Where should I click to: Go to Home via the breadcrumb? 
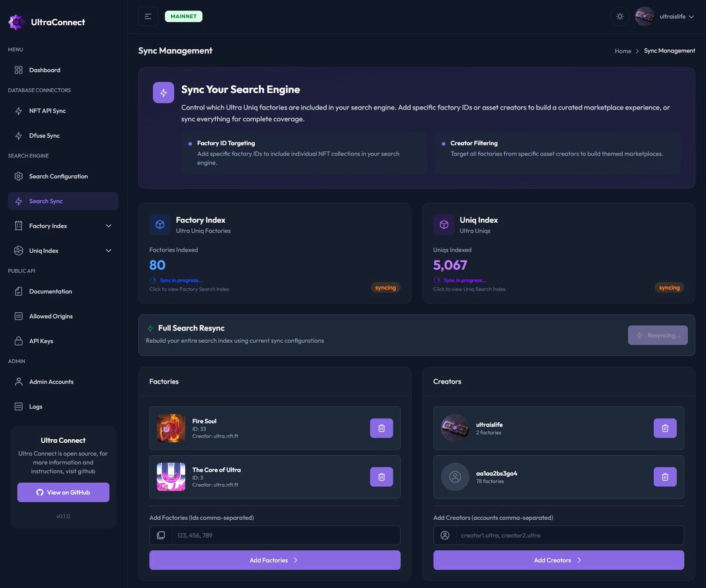coord(622,51)
